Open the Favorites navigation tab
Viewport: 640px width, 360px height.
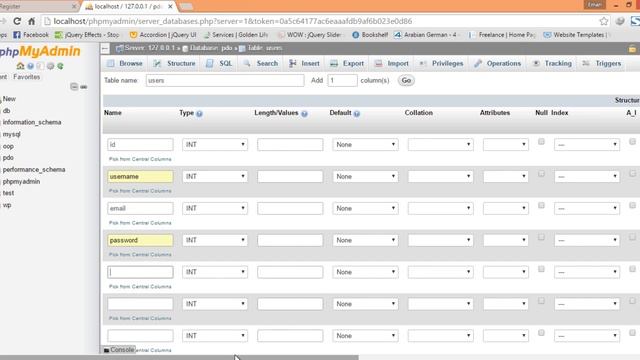(x=27, y=77)
